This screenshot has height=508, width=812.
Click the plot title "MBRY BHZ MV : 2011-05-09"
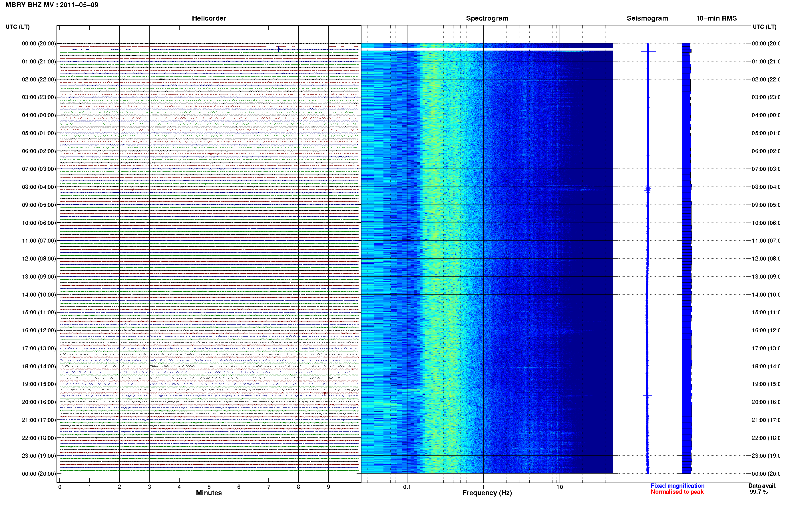click(52, 5)
